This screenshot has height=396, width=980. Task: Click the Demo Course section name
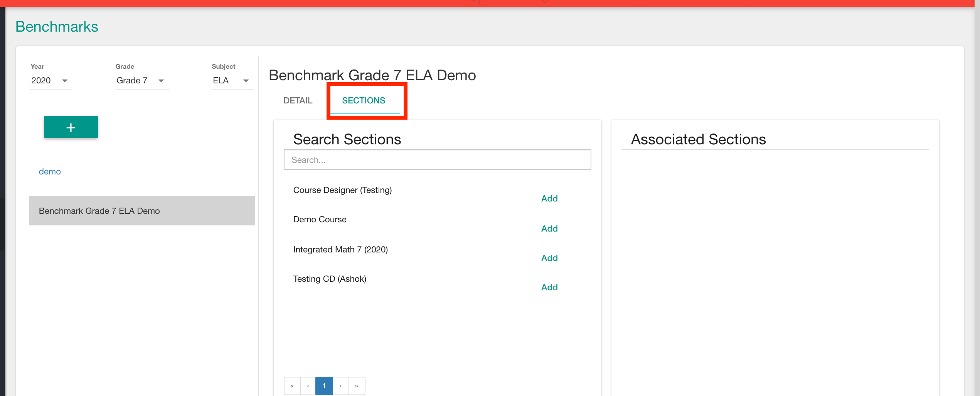coord(320,220)
